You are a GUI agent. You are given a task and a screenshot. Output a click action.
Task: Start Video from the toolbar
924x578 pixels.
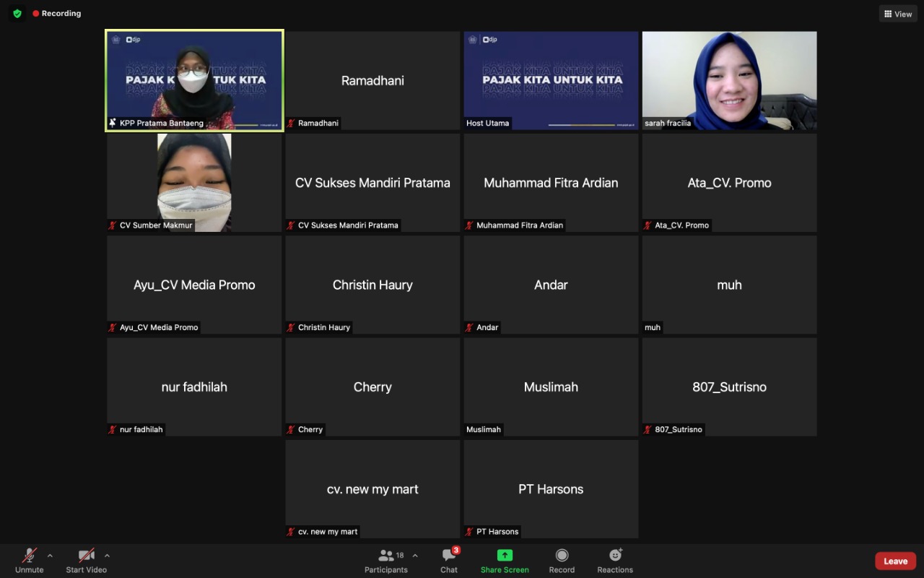click(x=86, y=560)
